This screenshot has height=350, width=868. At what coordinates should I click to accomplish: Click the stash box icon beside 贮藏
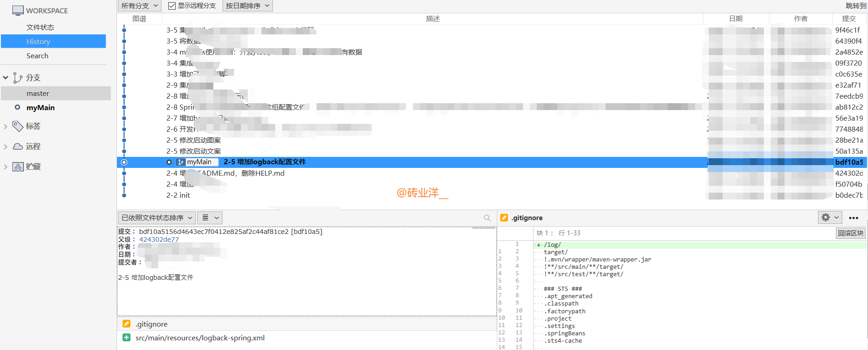18,167
